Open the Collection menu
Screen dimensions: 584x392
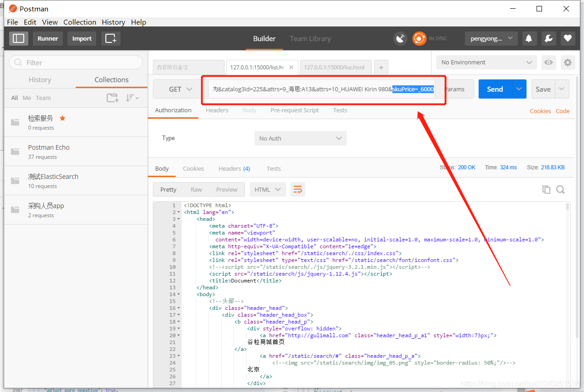[x=80, y=22]
